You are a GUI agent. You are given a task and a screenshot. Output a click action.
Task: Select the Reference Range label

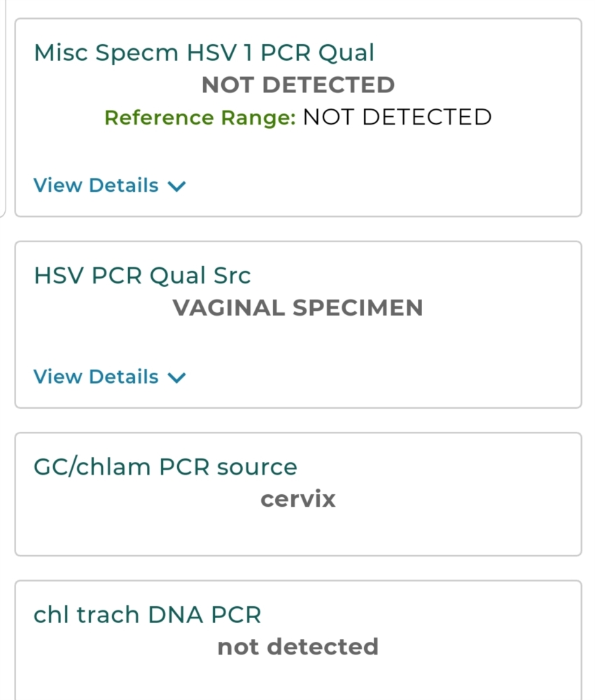click(x=200, y=118)
